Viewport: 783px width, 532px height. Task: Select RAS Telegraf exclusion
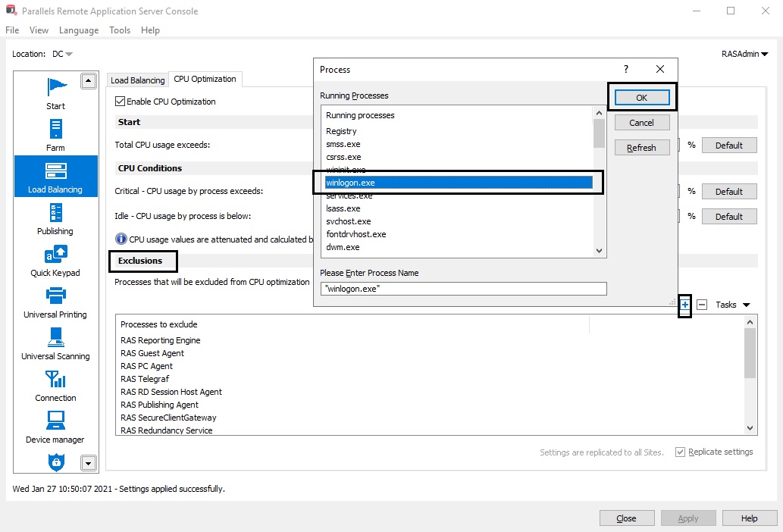tap(145, 379)
